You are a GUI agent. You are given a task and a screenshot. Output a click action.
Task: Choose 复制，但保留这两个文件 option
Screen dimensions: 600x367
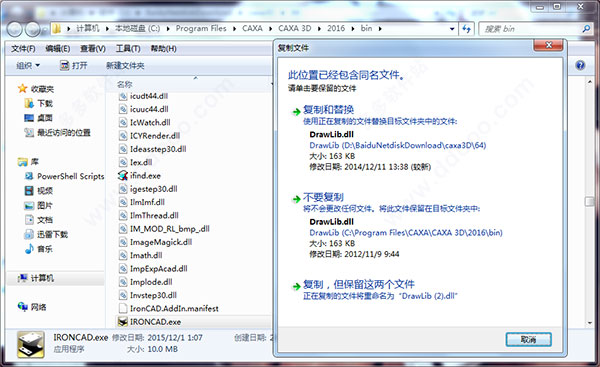pyautogui.click(x=359, y=284)
